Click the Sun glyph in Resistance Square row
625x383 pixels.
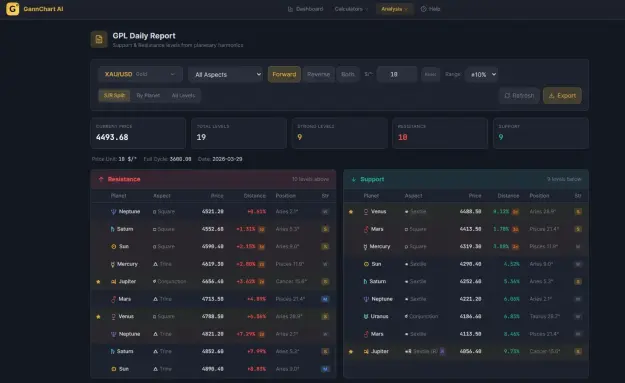point(114,247)
